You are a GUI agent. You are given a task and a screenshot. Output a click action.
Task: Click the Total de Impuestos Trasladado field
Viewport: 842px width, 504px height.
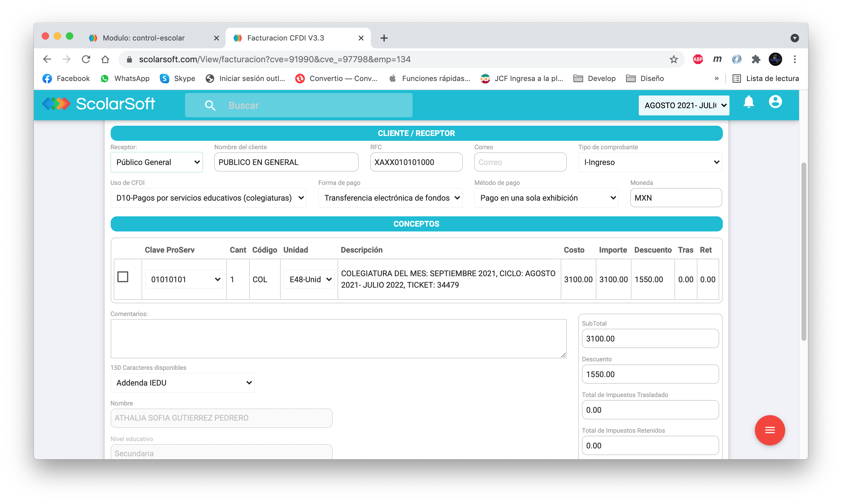pyautogui.click(x=650, y=410)
